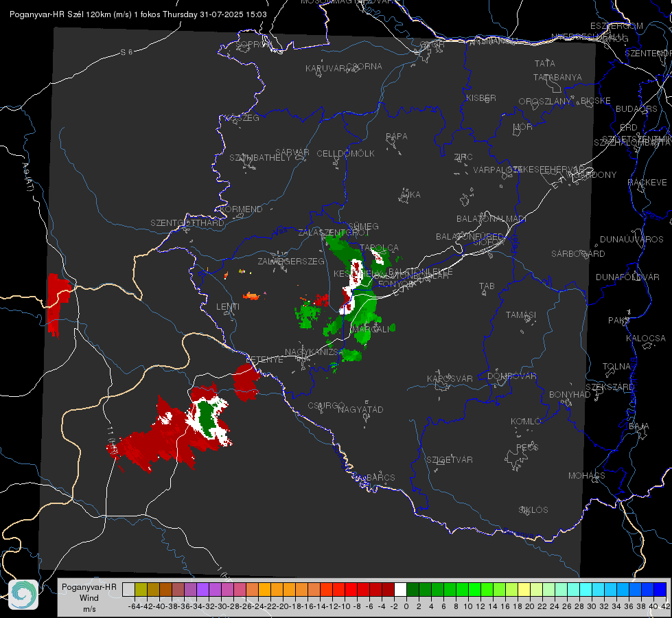Image resolution: width=672 pixels, height=618 pixels.
Task: Select the pale yellow legend swatch near 18
Action: [x=524, y=589]
